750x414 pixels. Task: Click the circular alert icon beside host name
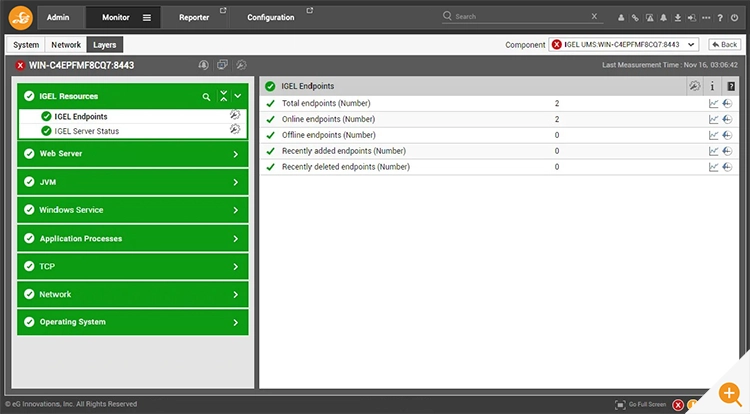[203, 65]
